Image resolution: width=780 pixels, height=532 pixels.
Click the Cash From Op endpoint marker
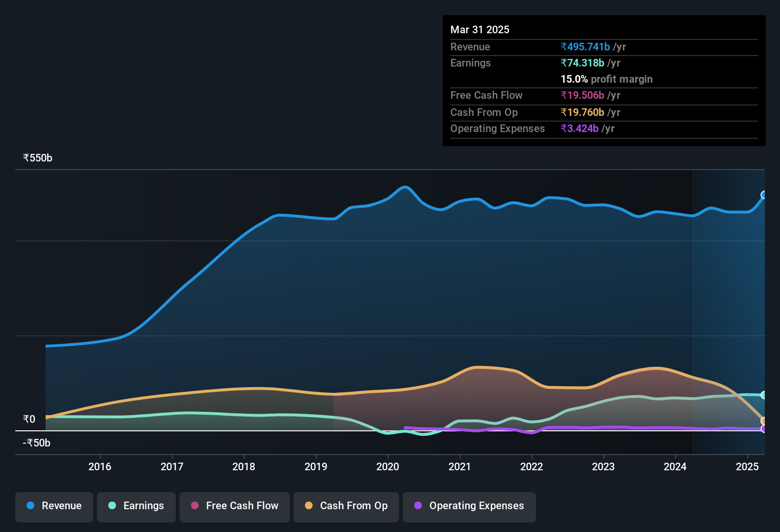click(764, 421)
